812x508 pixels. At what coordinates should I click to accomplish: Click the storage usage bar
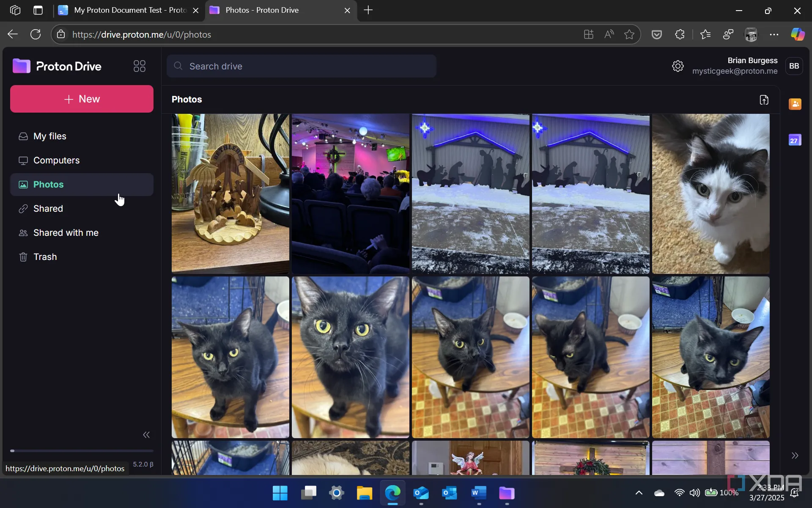tap(82, 451)
